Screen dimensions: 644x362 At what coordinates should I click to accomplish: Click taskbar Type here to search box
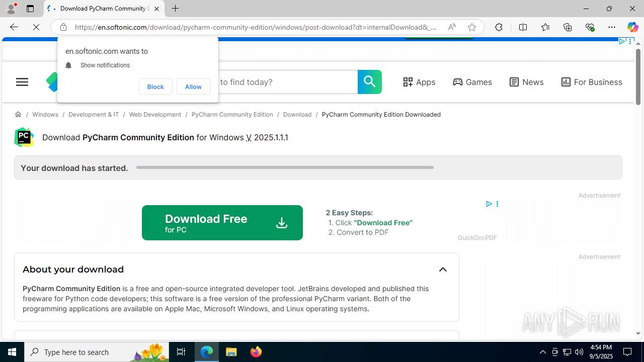[97, 352]
